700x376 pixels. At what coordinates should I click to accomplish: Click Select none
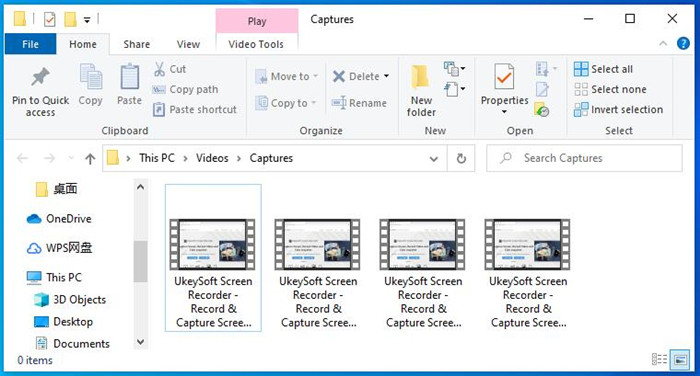click(x=610, y=89)
